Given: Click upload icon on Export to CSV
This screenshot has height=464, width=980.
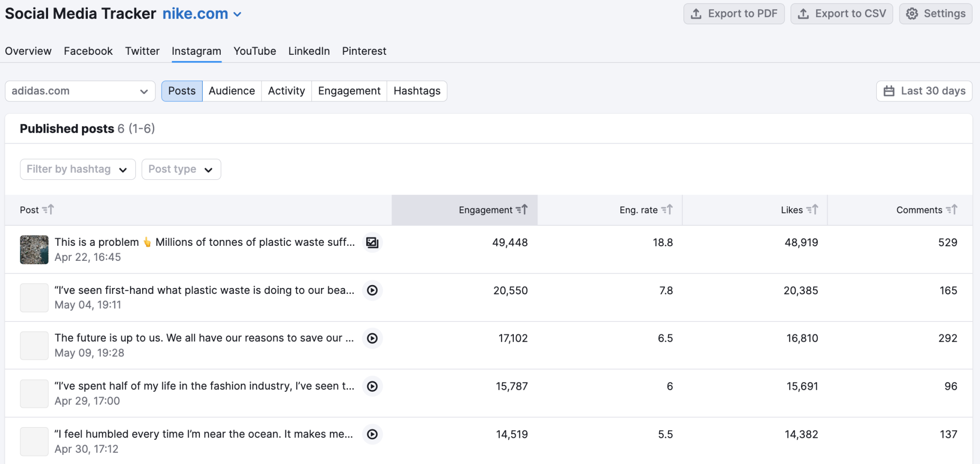Looking at the screenshot, I should [803, 14].
